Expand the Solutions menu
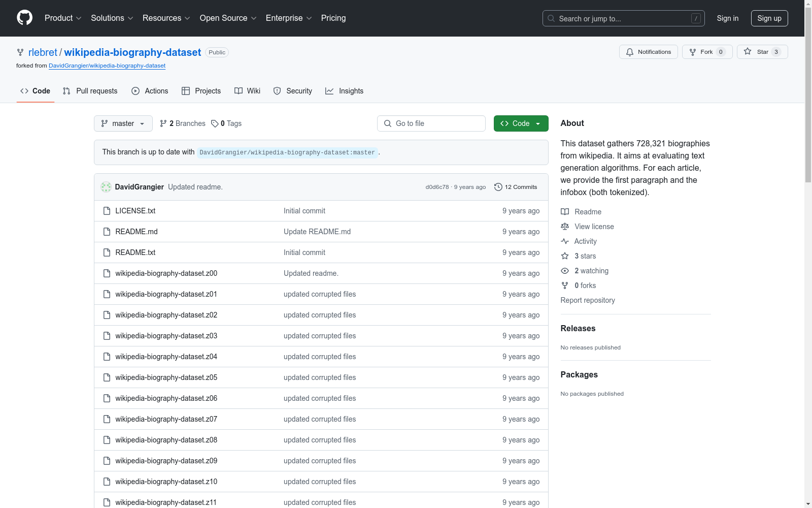812x508 pixels. [x=112, y=18]
